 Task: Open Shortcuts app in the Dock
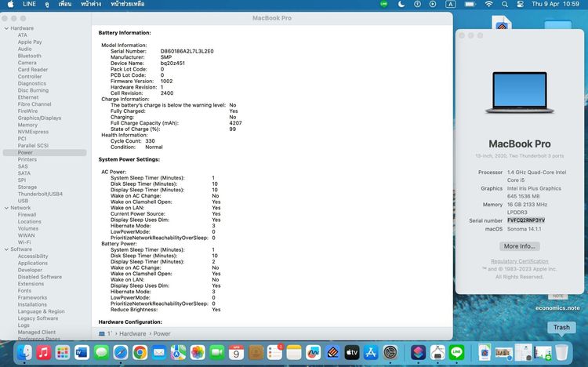(x=418, y=353)
